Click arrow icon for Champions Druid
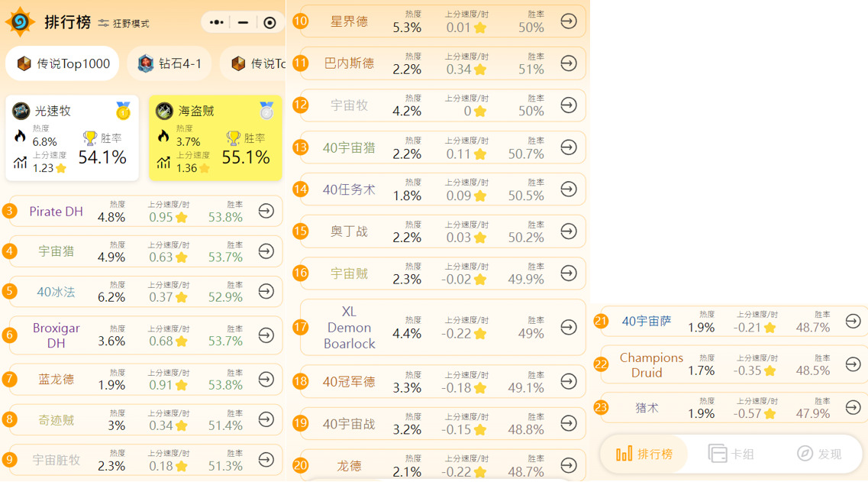 point(853,364)
